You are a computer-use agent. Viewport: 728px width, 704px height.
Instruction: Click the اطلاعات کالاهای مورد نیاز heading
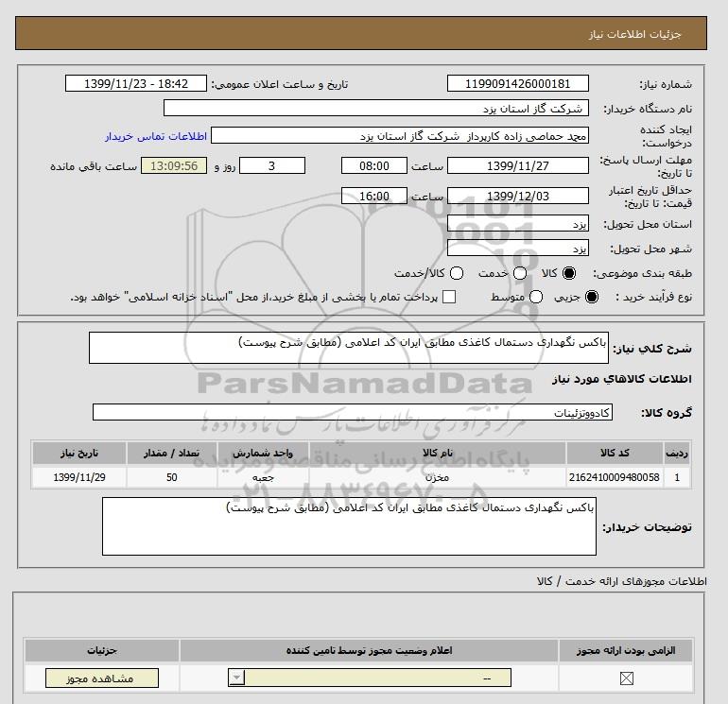click(622, 379)
